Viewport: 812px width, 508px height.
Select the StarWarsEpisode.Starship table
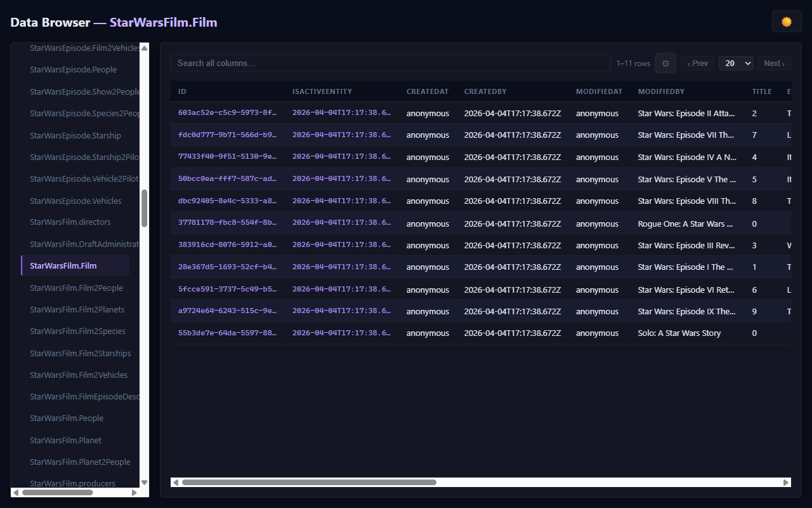tap(75, 135)
